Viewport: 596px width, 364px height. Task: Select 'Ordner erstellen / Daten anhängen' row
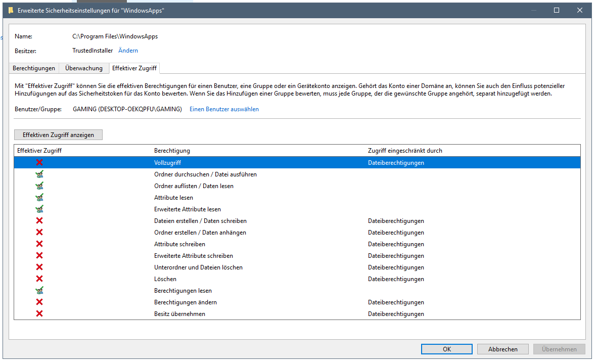tap(297, 233)
